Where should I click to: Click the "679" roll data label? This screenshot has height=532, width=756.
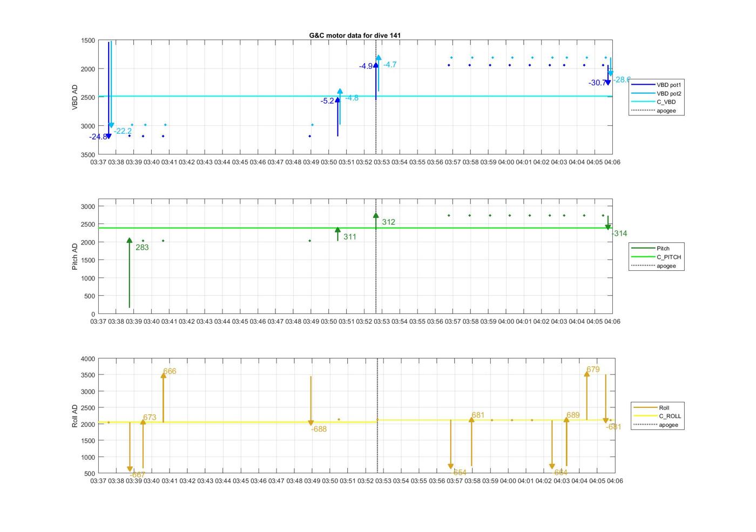pos(593,370)
